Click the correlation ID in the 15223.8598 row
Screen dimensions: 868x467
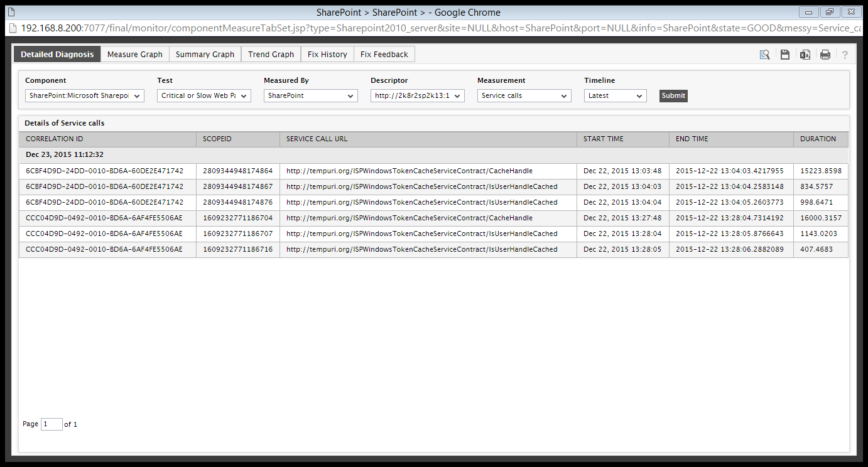104,171
